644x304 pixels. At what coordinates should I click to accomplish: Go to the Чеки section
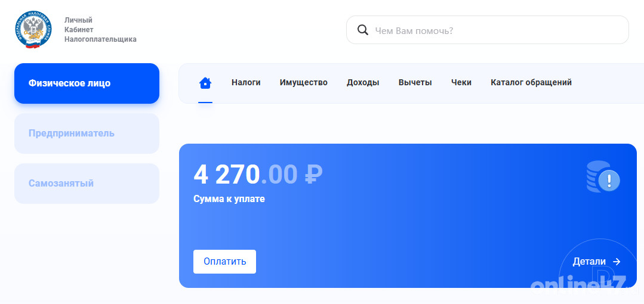tap(461, 83)
